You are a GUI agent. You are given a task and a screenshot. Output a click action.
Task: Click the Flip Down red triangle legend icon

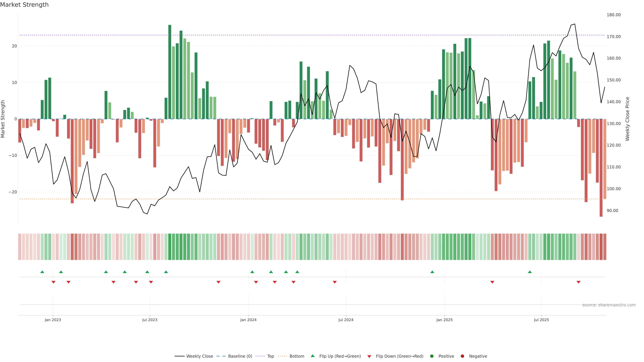click(x=369, y=356)
